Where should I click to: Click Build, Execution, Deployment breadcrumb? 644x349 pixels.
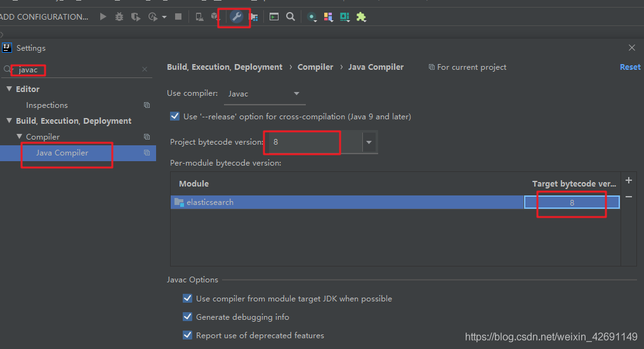(x=225, y=67)
